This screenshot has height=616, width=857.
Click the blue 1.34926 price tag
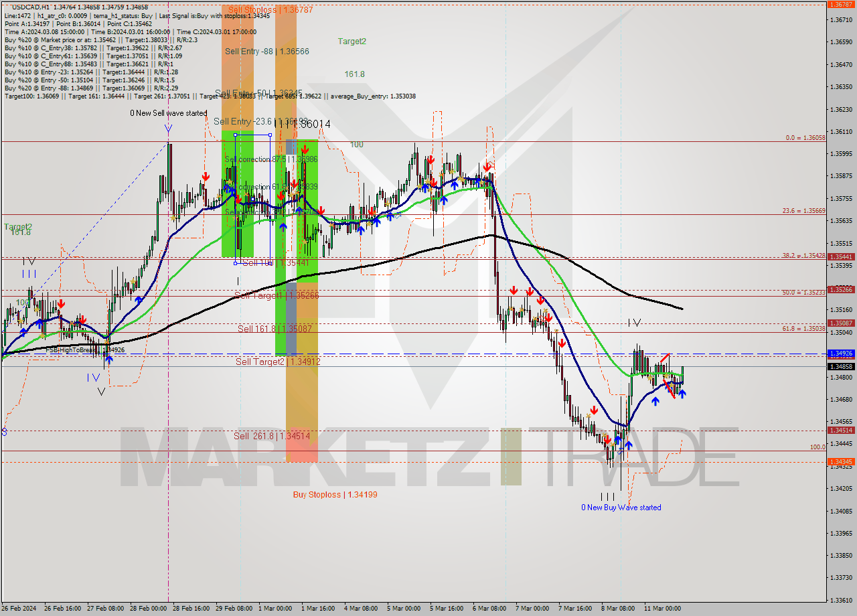tap(840, 353)
